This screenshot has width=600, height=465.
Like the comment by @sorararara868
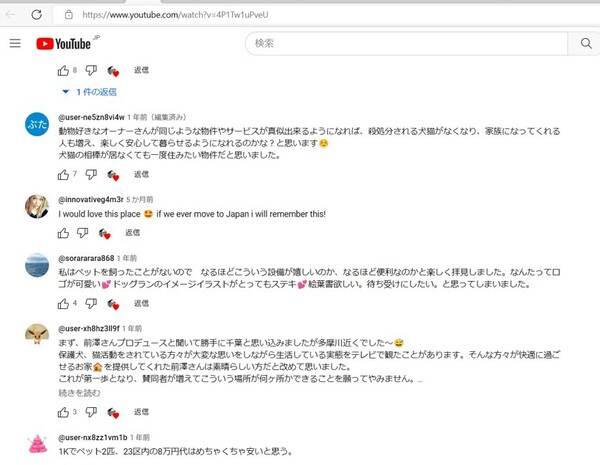coord(64,303)
